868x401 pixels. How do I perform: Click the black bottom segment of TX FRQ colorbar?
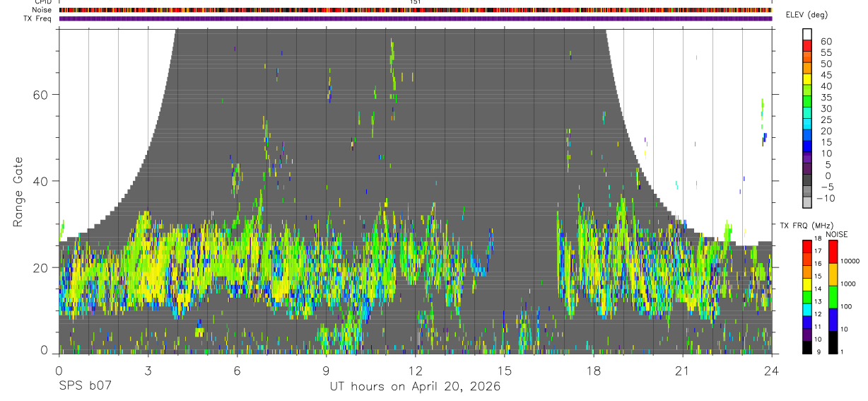(x=807, y=346)
